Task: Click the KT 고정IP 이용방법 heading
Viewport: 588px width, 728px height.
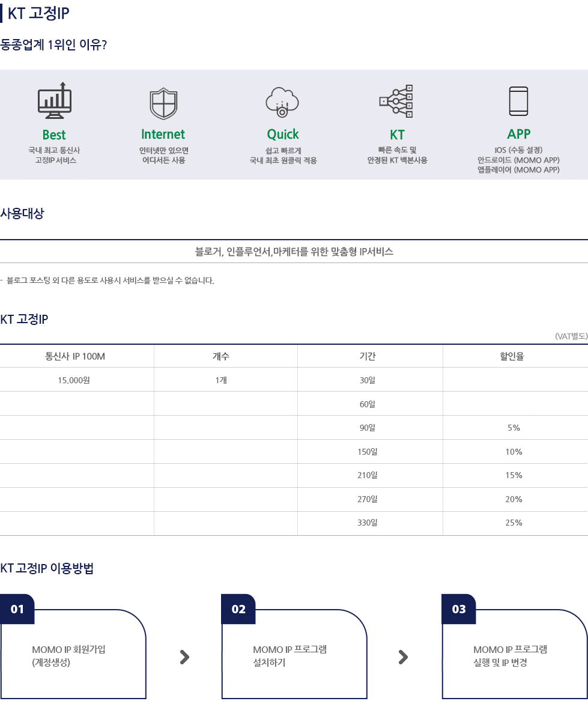Action: [x=47, y=568]
